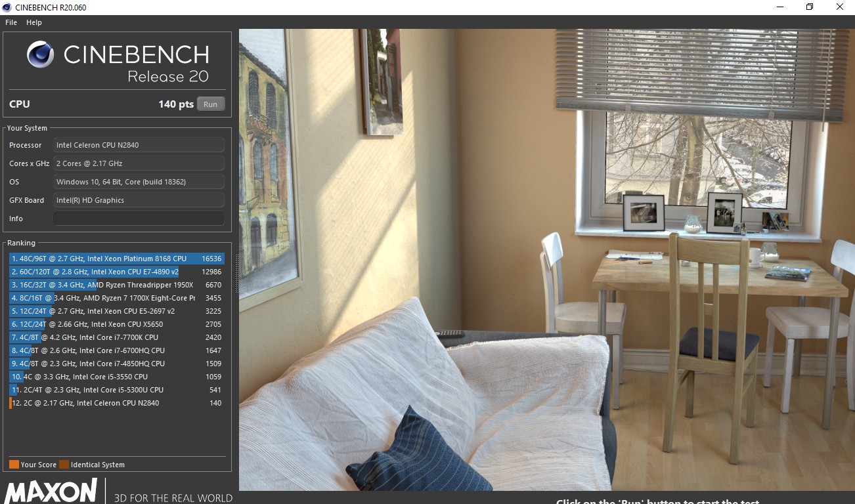Click the Cinebench title bar app icon
The height and width of the screenshot is (504, 855).
coord(7,7)
